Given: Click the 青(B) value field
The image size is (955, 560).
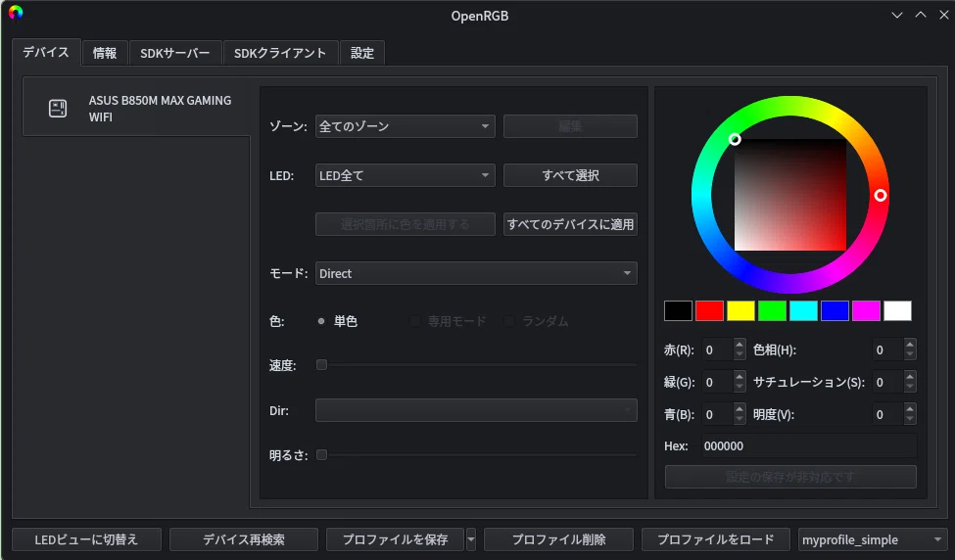Looking at the screenshot, I should pos(717,414).
